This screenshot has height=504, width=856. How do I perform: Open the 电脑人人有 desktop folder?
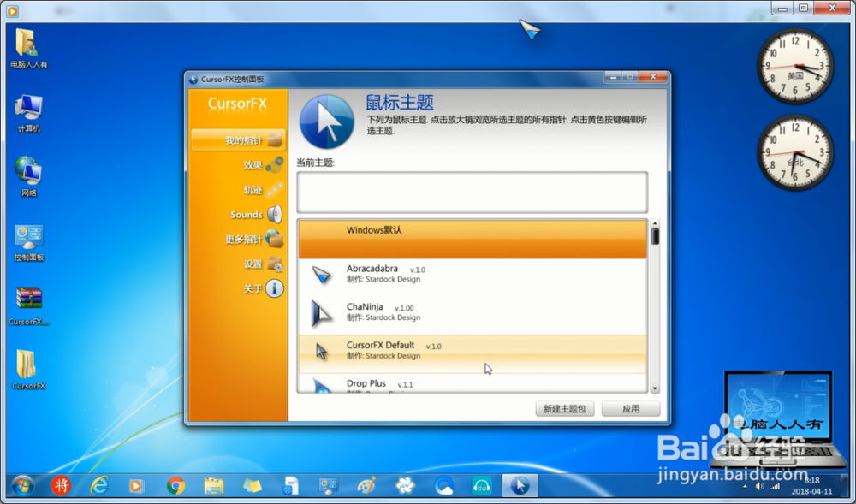28,49
